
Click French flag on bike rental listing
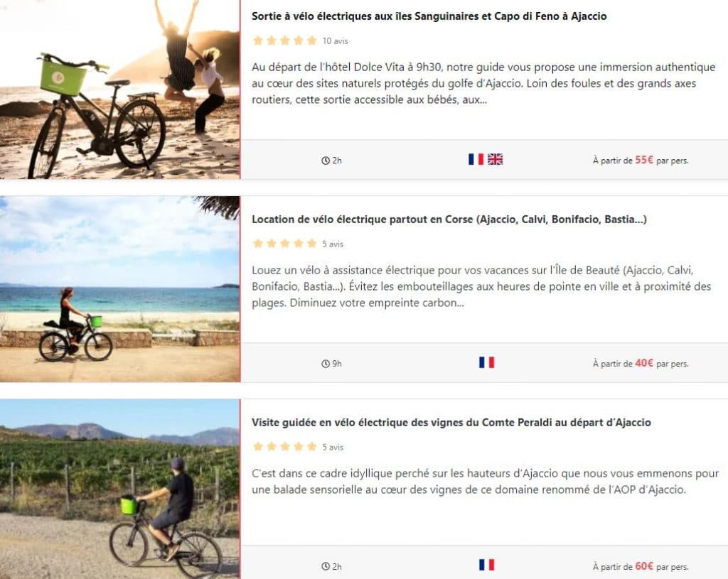click(x=486, y=362)
